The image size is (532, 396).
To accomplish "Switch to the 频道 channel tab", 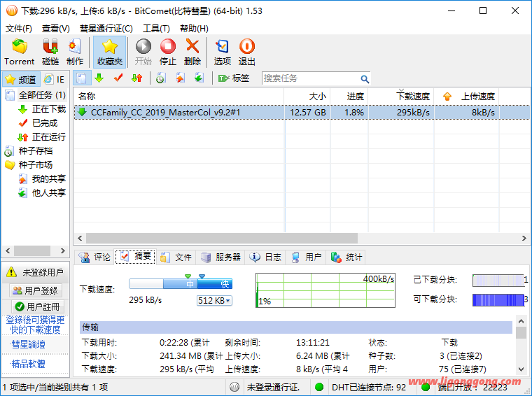I will [x=21, y=79].
